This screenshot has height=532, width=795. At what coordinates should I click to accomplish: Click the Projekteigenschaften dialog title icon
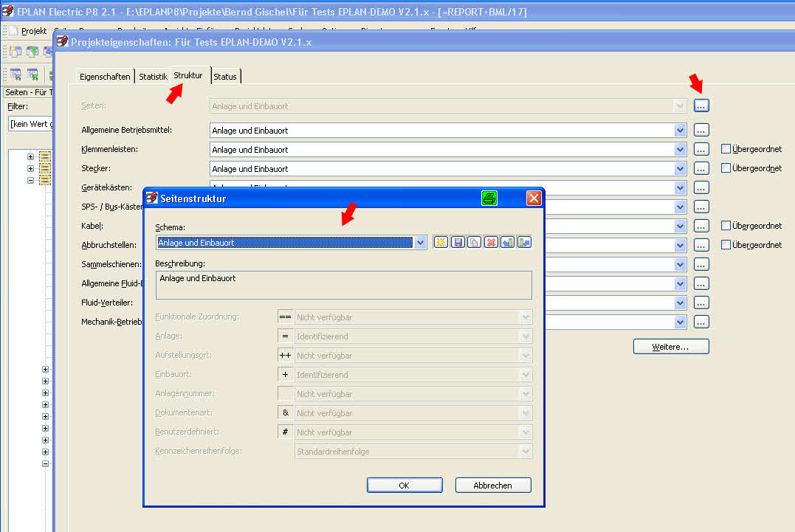(62, 41)
